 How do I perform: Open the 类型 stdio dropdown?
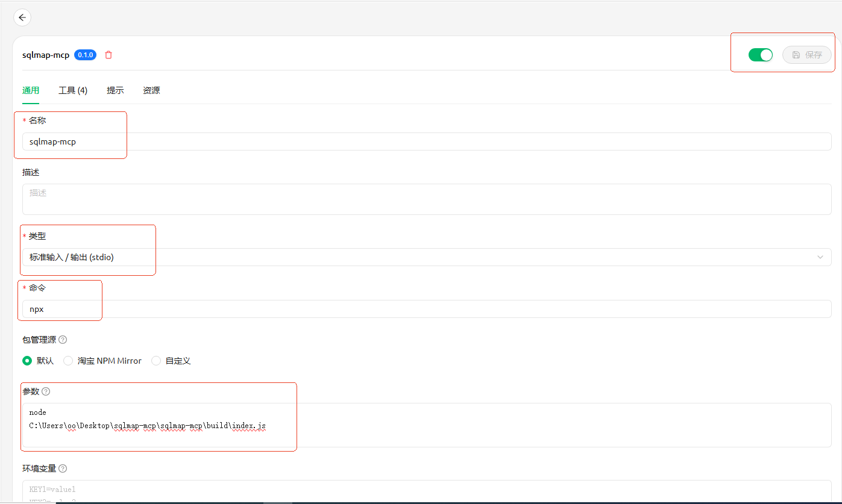tap(426, 257)
